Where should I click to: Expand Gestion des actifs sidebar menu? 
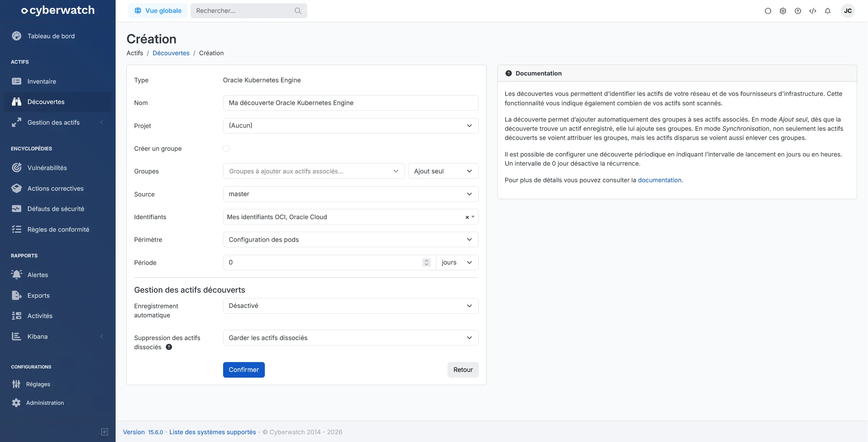[54, 122]
